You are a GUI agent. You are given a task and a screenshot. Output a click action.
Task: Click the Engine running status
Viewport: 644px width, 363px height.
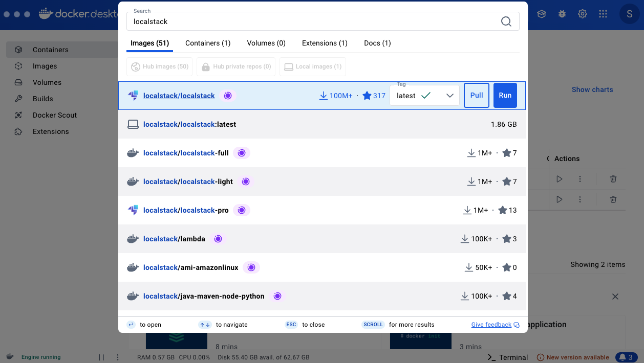point(41,357)
